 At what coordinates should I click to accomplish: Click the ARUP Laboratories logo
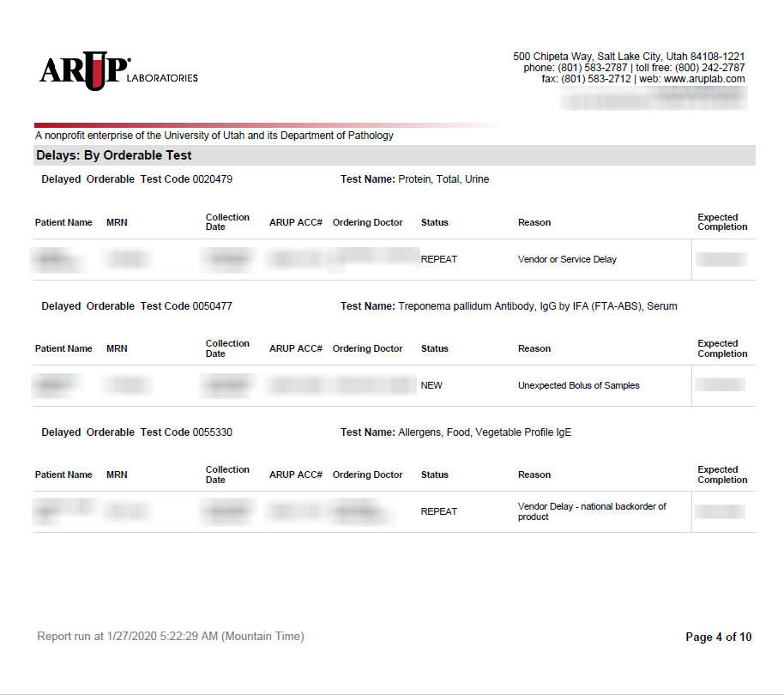(118, 71)
